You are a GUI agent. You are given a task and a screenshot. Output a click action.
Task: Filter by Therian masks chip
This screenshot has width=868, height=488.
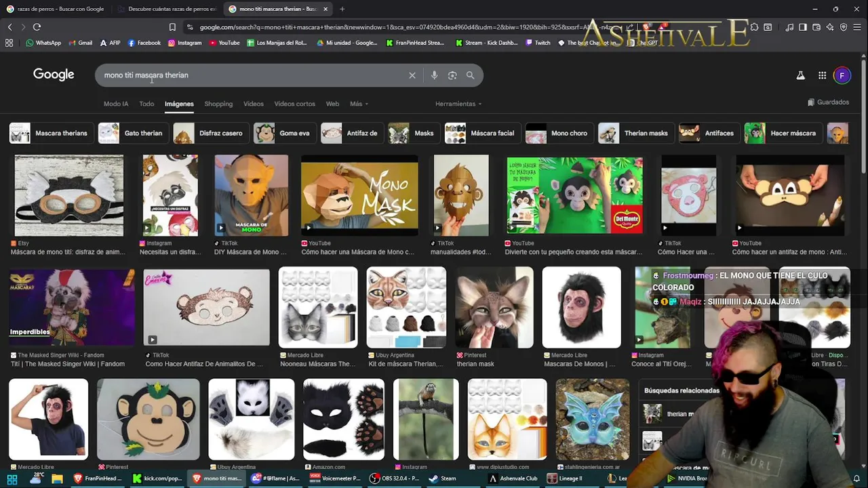point(635,133)
